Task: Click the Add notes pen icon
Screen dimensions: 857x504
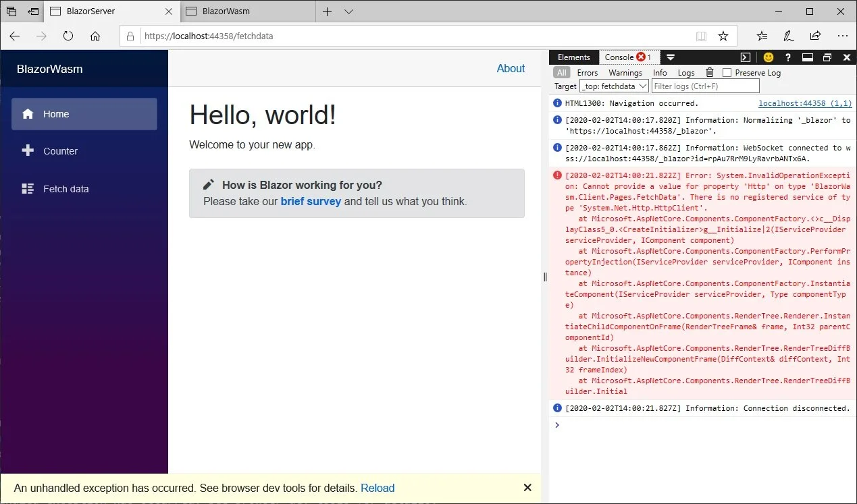Action: (788, 36)
